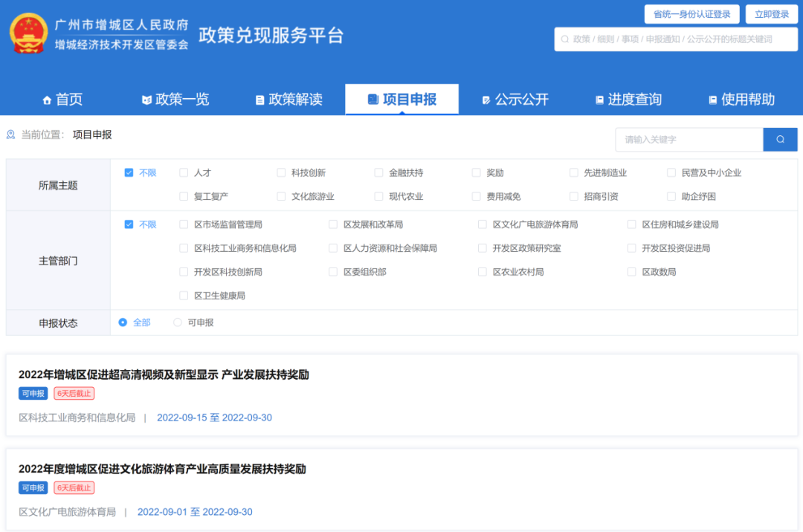Select the 全部 status radio button
The height and width of the screenshot is (532, 803).
click(x=123, y=322)
